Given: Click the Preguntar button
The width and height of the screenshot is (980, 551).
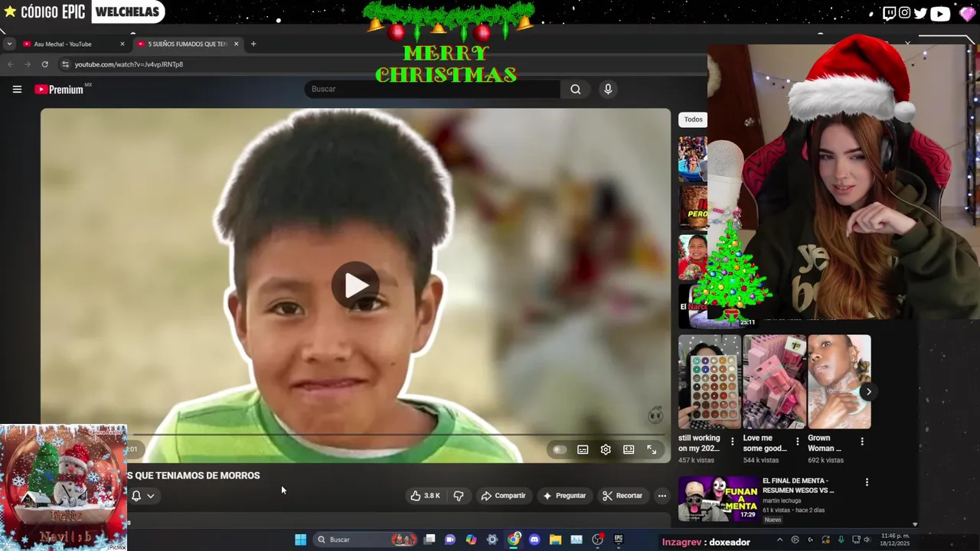Looking at the screenshot, I should point(564,496).
